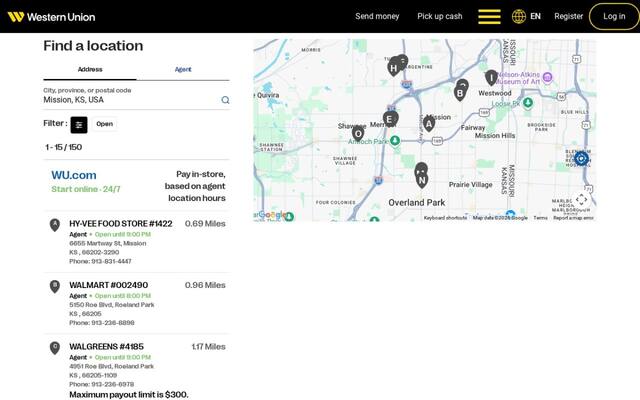Select the EN language option
This screenshot has height=400, width=640.
point(535,16)
